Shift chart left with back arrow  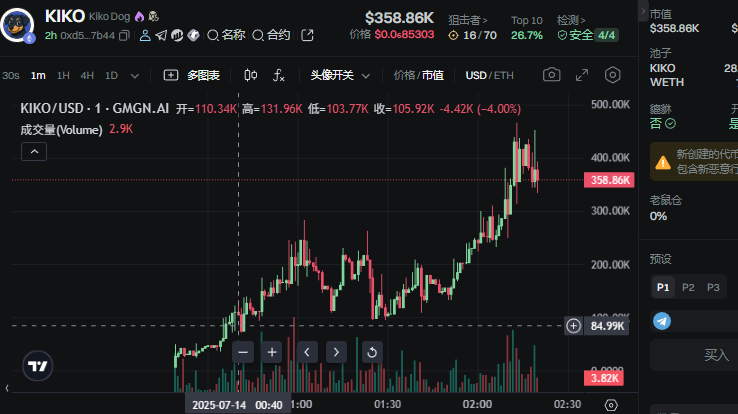point(307,352)
